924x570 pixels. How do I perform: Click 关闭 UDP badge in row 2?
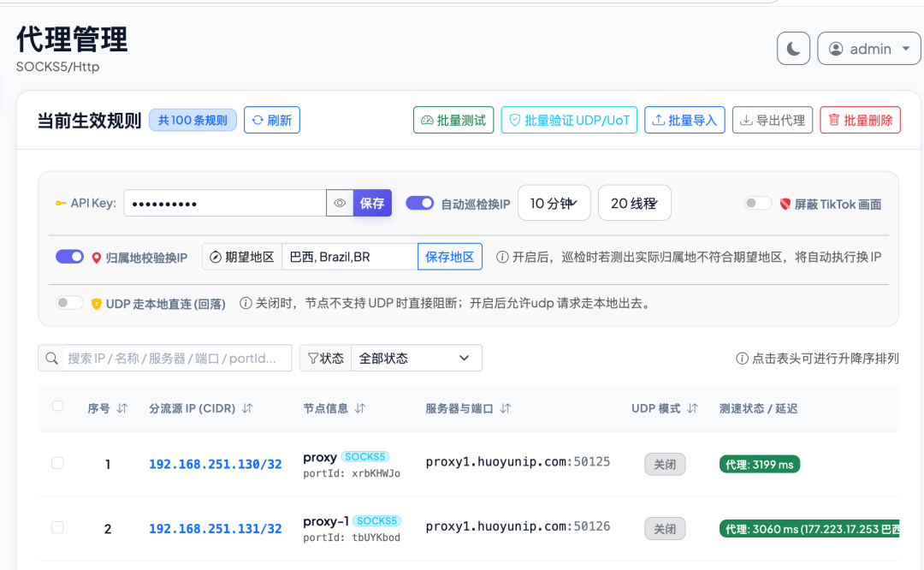(x=665, y=529)
